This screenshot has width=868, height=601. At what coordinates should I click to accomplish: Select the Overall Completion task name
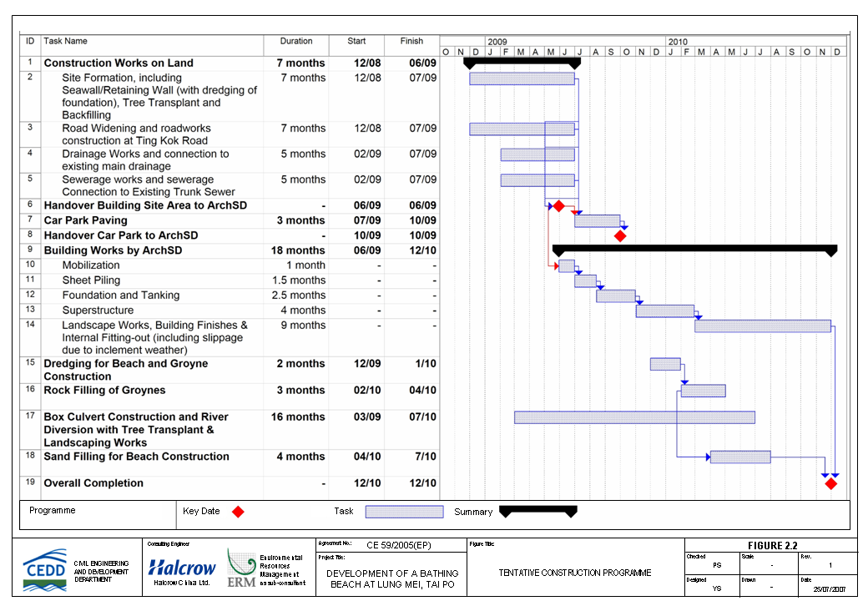tap(93, 483)
